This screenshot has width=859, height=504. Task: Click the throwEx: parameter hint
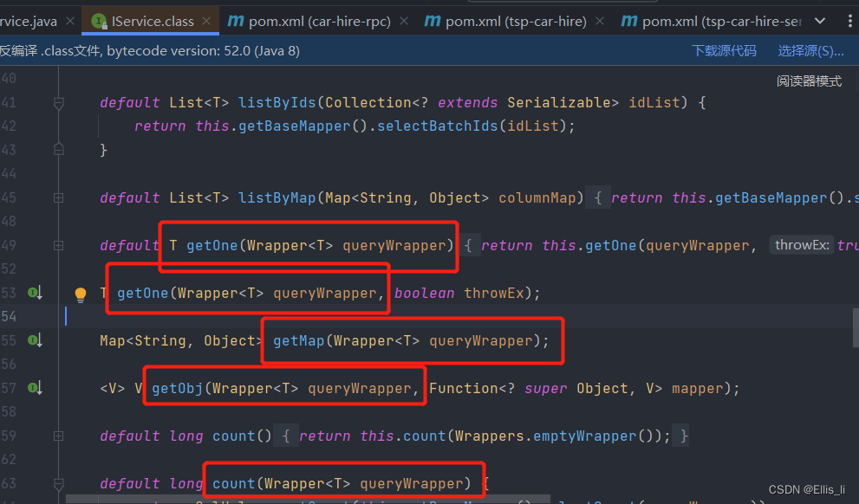[802, 245]
